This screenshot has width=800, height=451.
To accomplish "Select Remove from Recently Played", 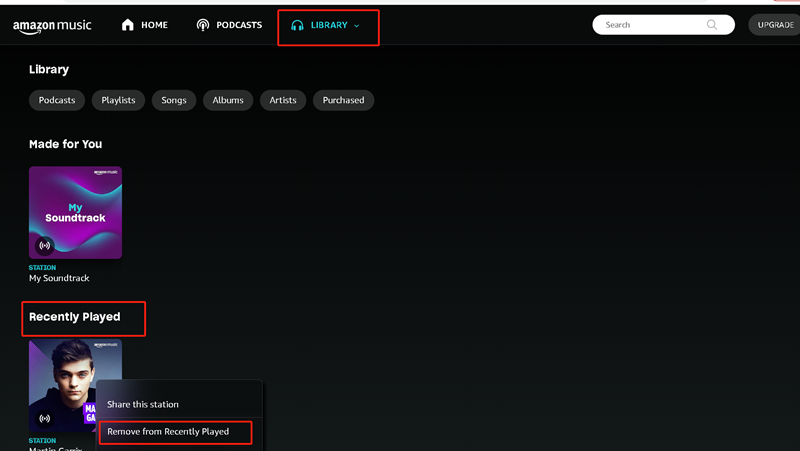I will coord(168,432).
